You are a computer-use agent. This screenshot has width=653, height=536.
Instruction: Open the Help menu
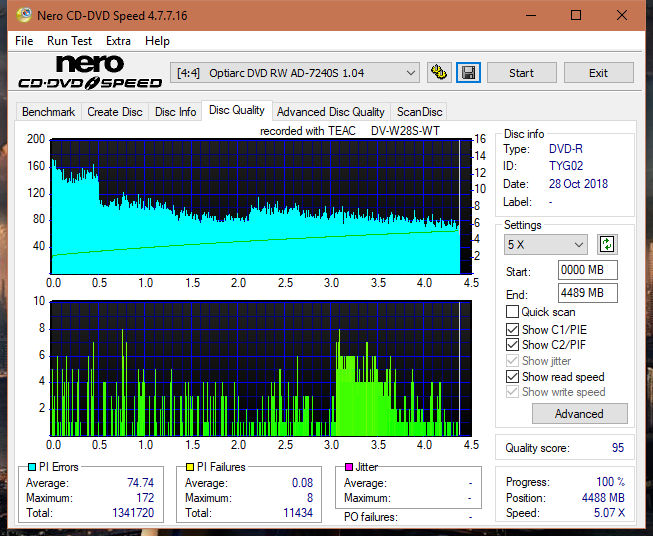click(x=157, y=41)
